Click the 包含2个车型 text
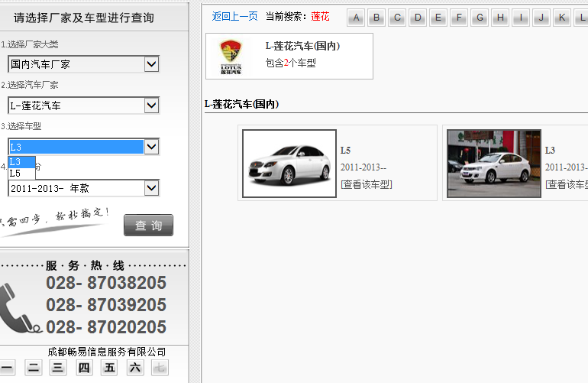The image size is (588, 383). (291, 63)
